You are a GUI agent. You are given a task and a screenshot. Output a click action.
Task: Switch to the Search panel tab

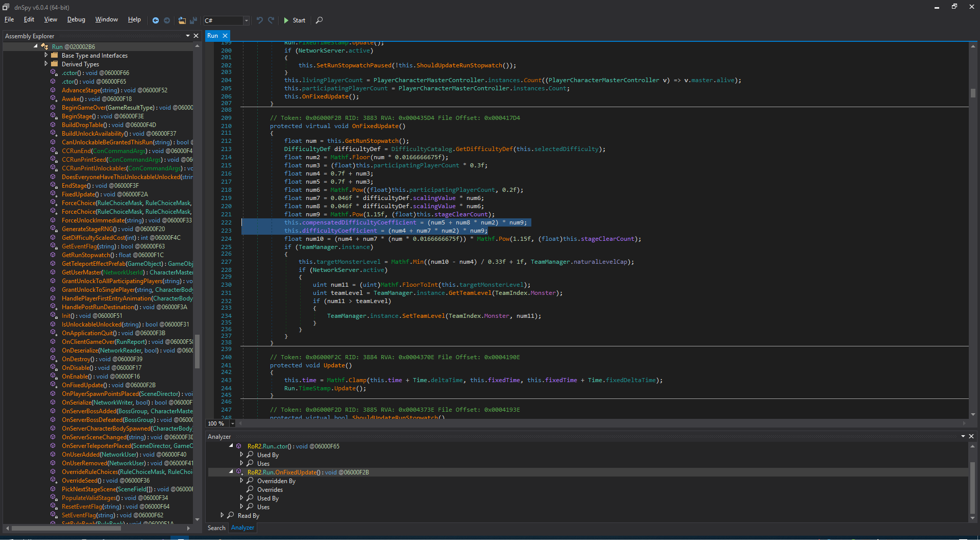pyautogui.click(x=216, y=528)
